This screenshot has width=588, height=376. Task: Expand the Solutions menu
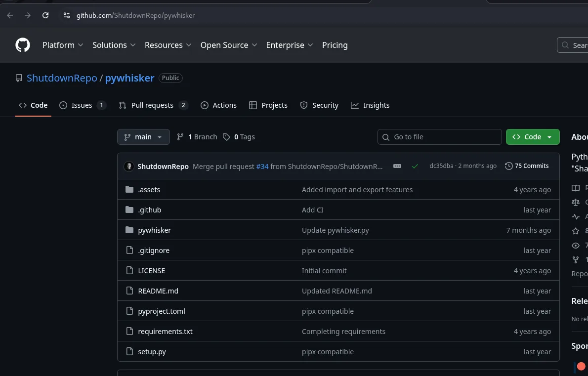pos(114,45)
